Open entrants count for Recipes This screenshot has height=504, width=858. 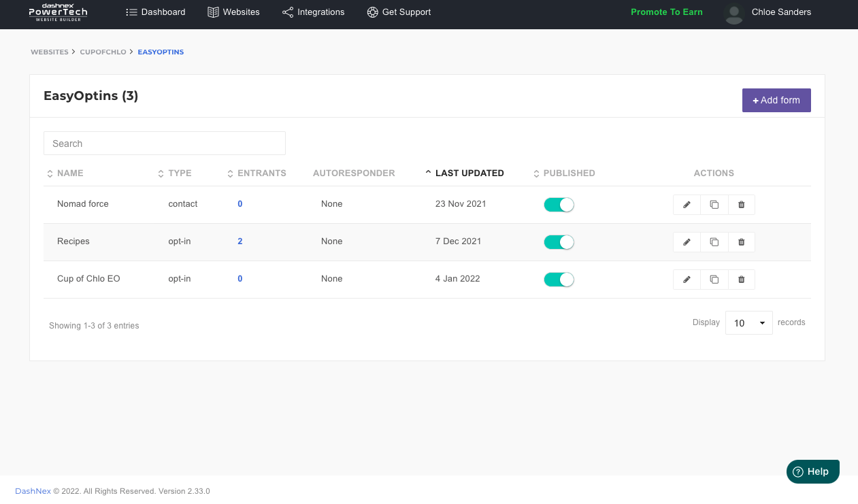pyautogui.click(x=240, y=241)
